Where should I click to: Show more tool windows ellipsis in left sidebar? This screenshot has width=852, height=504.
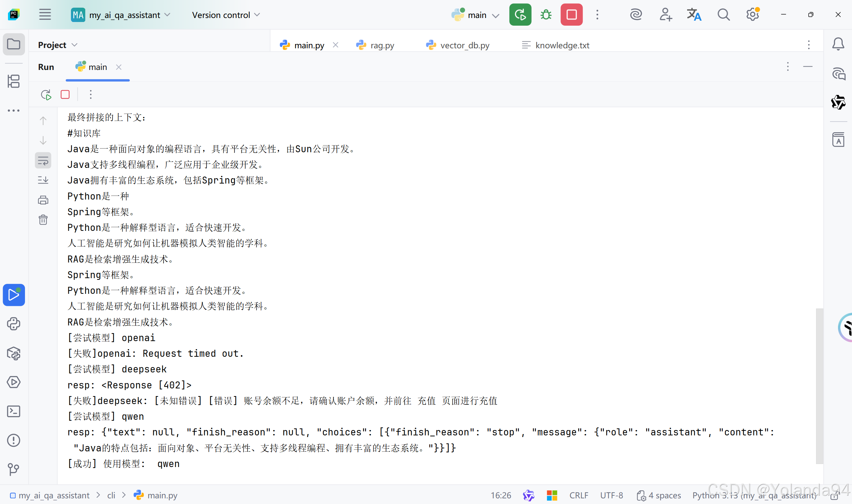[x=14, y=111]
